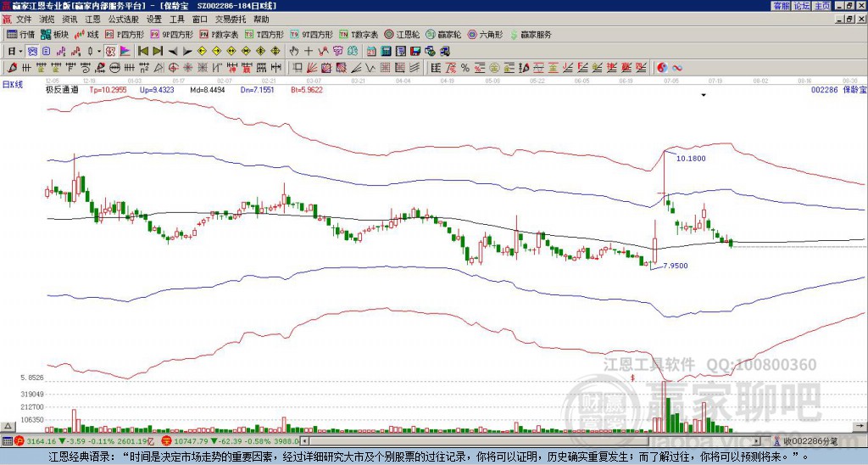Switch to K线 chart view
The height and width of the screenshot is (465, 868).
(x=86, y=34)
